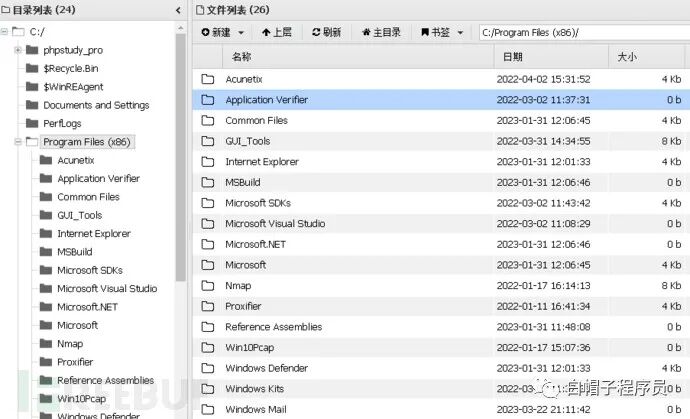Select $Recycle.Bin in the directory tree
The width and height of the screenshot is (690, 419).
click(x=71, y=69)
